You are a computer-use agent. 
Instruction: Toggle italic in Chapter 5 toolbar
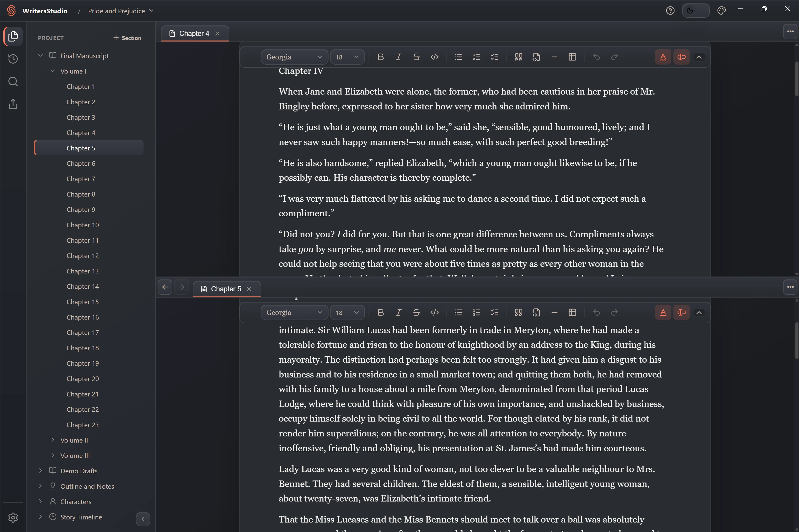coord(398,312)
